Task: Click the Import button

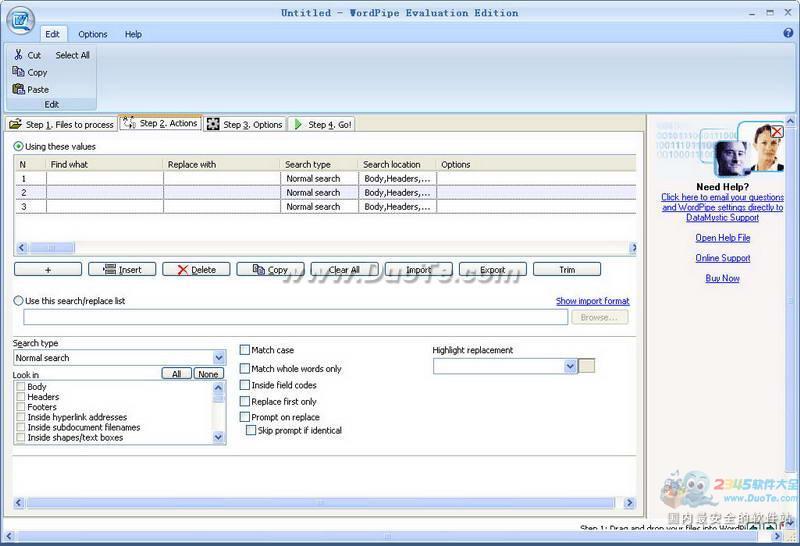Action: pyautogui.click(x=419, y=269)
